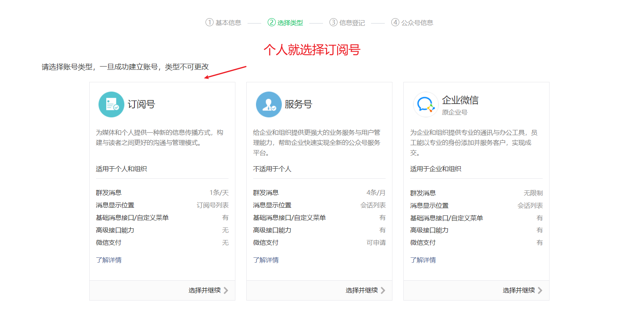The image size is (644, 332).
Task: Click the 4条/月 value
Action: [x=376, y=193]
